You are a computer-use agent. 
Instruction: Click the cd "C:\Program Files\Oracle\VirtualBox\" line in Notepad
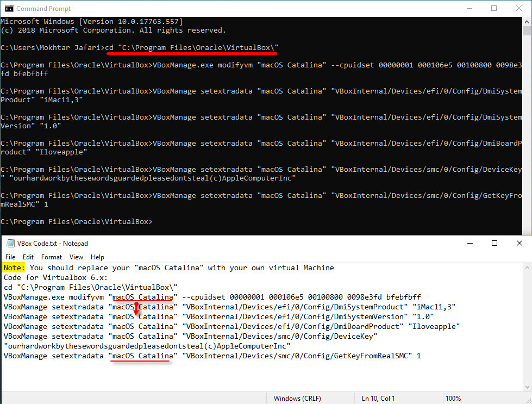(90, 287)
